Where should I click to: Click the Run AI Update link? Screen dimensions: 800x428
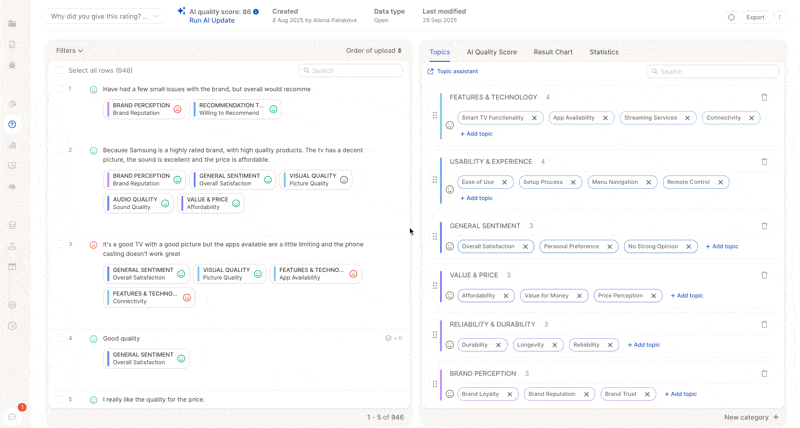[212, 21]
